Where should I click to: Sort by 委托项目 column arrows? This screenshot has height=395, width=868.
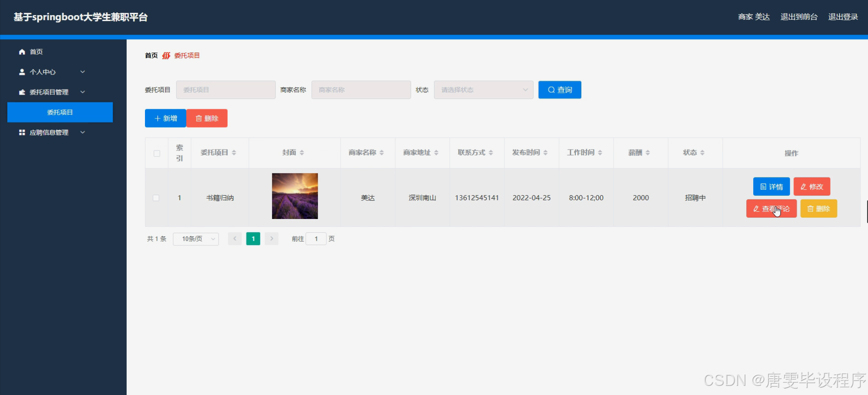[234, 153]
